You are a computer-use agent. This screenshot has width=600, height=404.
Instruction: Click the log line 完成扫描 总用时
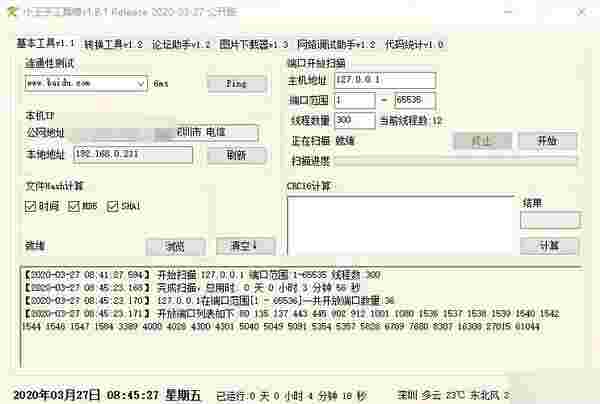tap(192, 287)
